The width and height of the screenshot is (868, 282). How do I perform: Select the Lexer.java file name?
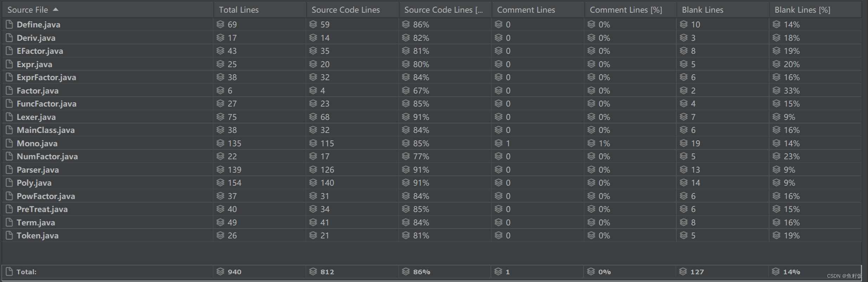[x=36, y=117]
